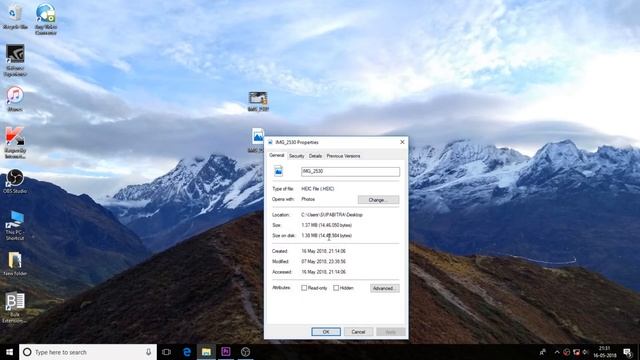Click the Cortana circle in search box
640x360 pixels.
[x=27, y=352]
